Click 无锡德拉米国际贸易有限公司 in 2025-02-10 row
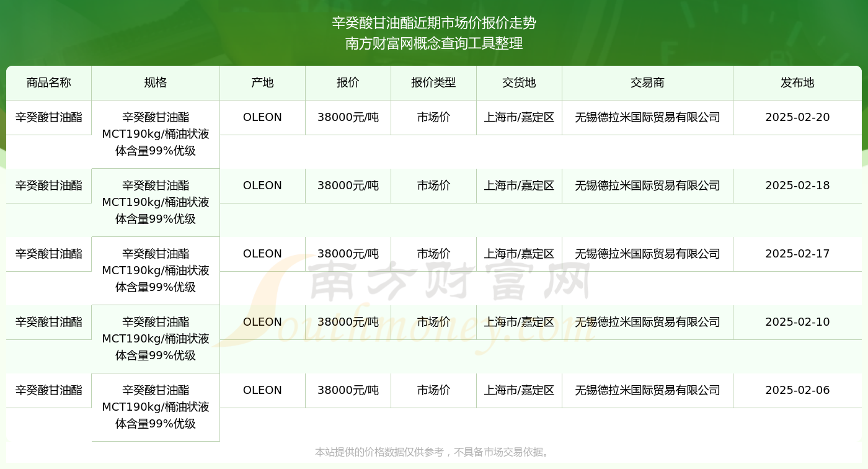Screen dimensions: 868x469 point(647,322)
